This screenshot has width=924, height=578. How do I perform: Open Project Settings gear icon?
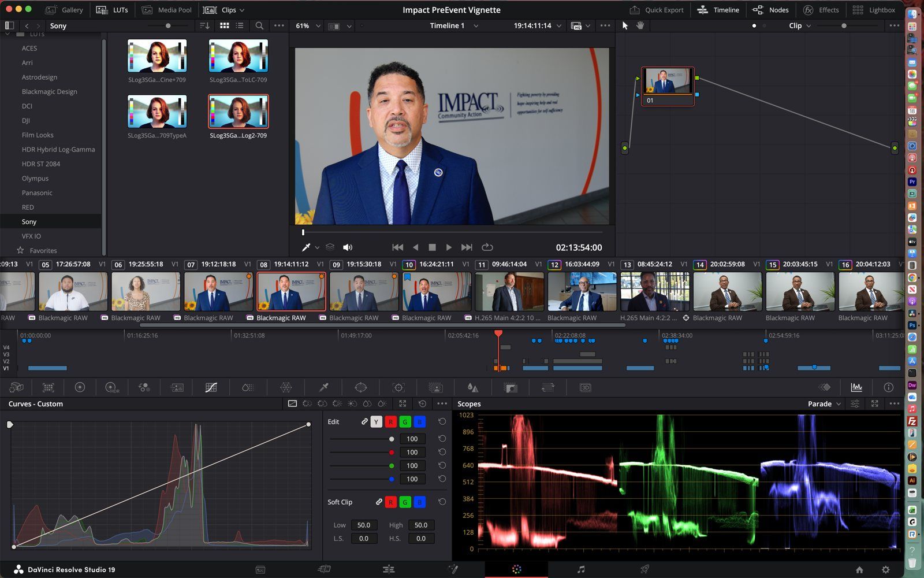coord(886,569)
